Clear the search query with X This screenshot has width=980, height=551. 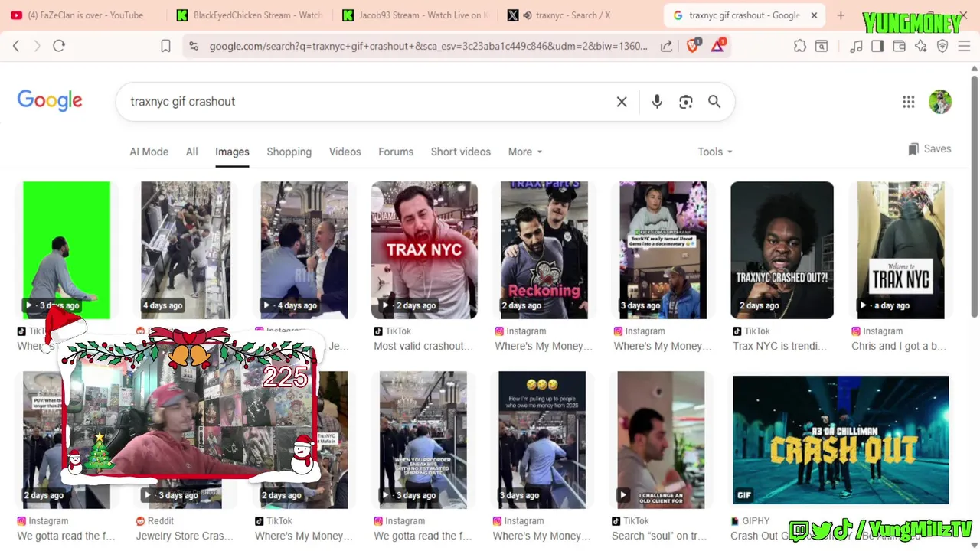(622, 102)
